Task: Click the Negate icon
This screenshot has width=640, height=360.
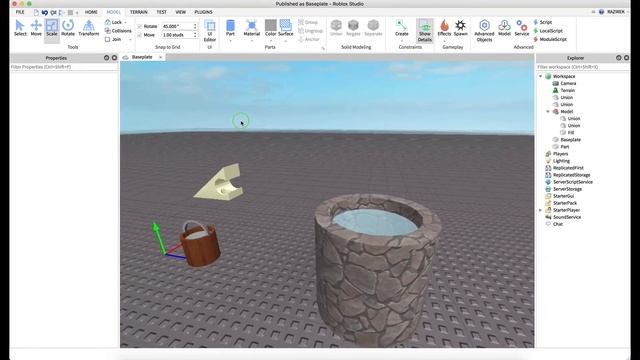Action: (x=353, y=25)
